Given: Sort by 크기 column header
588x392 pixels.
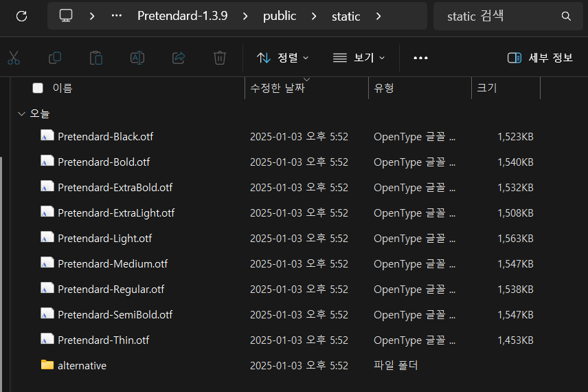Looking at the screenshot, I should [487, 88].
